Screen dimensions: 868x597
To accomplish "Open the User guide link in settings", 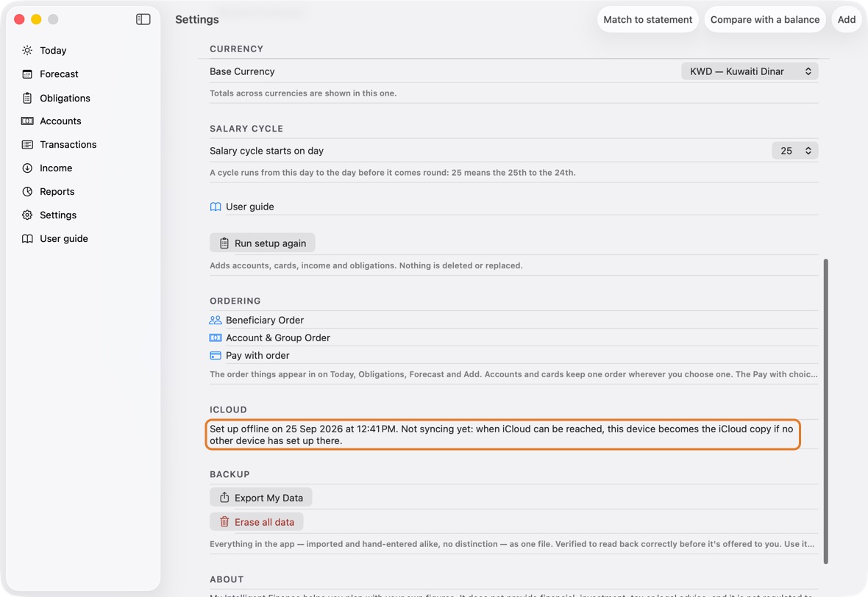I will click(x=249, y=207).
